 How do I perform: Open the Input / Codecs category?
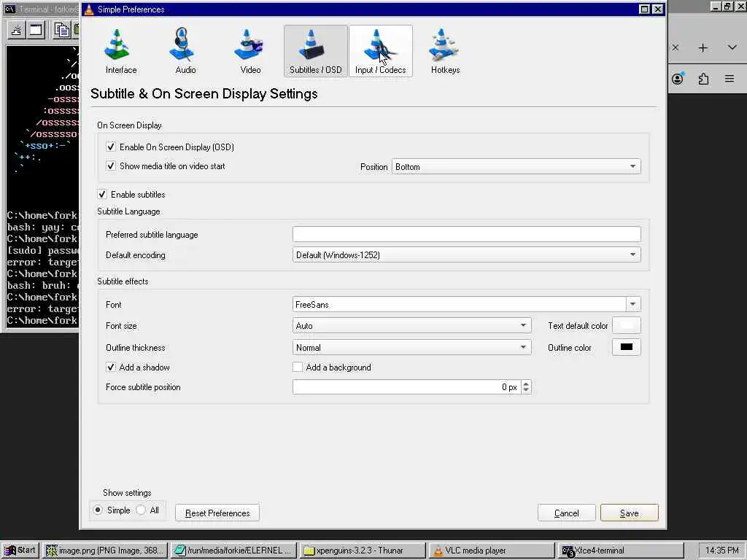(x=381, y=51)
